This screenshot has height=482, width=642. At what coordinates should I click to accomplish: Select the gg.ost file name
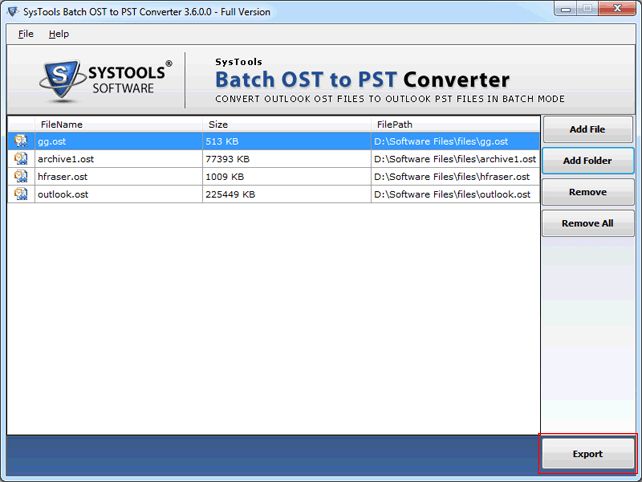52,142
